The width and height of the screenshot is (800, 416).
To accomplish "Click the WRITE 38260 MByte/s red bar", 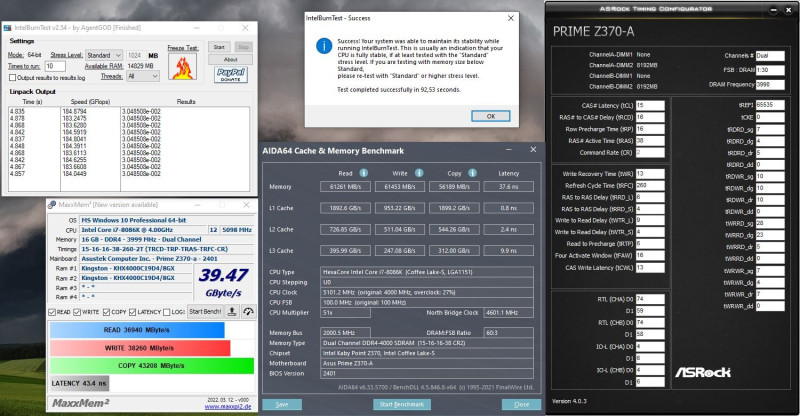I will pyautogui.click(x=140, y=348).
